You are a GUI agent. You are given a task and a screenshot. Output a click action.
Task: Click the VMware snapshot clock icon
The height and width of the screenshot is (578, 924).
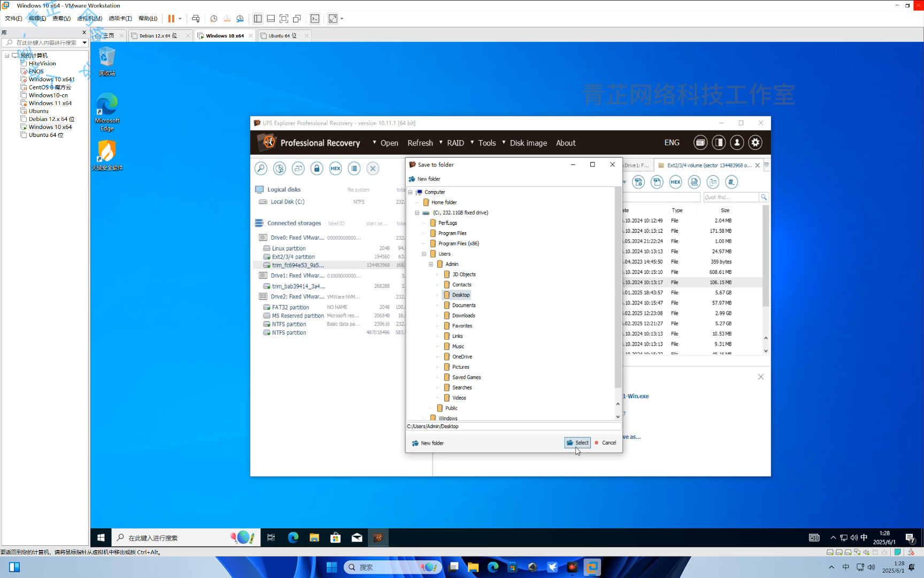click(x=213, y=19)
